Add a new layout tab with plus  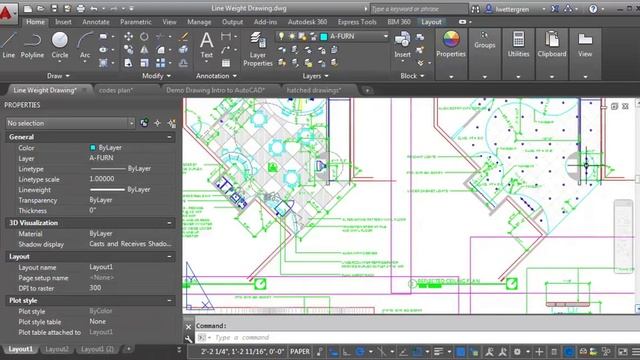point(128,349)
